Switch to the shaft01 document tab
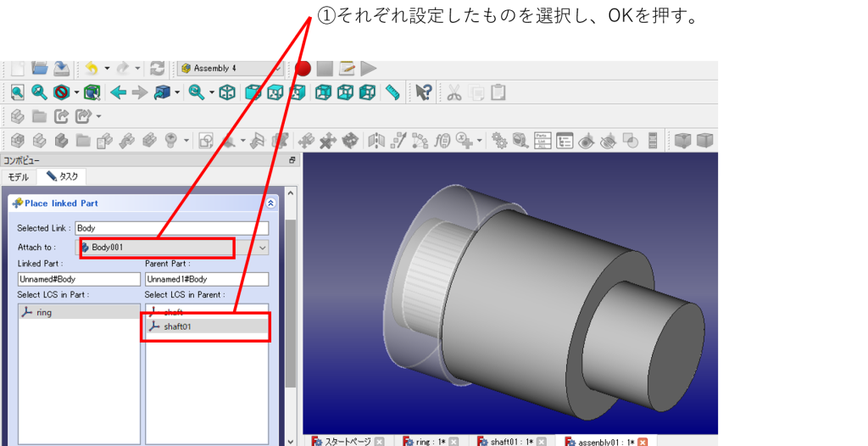Viewport: 868px width, 446px height. coord(504,441)
